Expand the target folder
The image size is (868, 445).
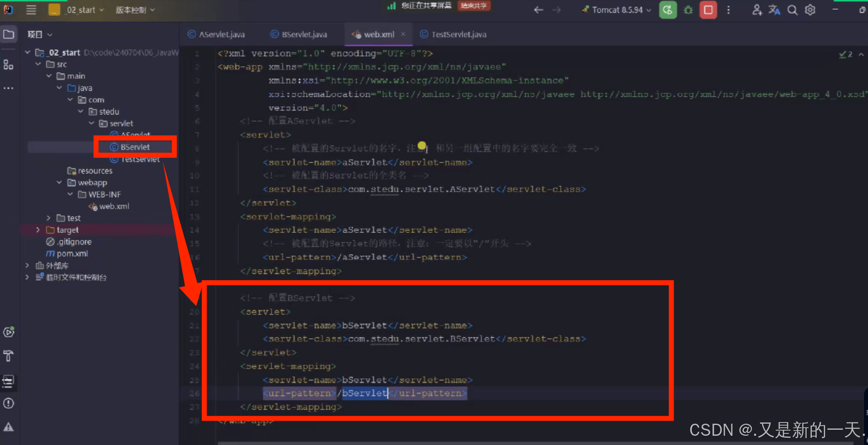[x=38, y=230]
